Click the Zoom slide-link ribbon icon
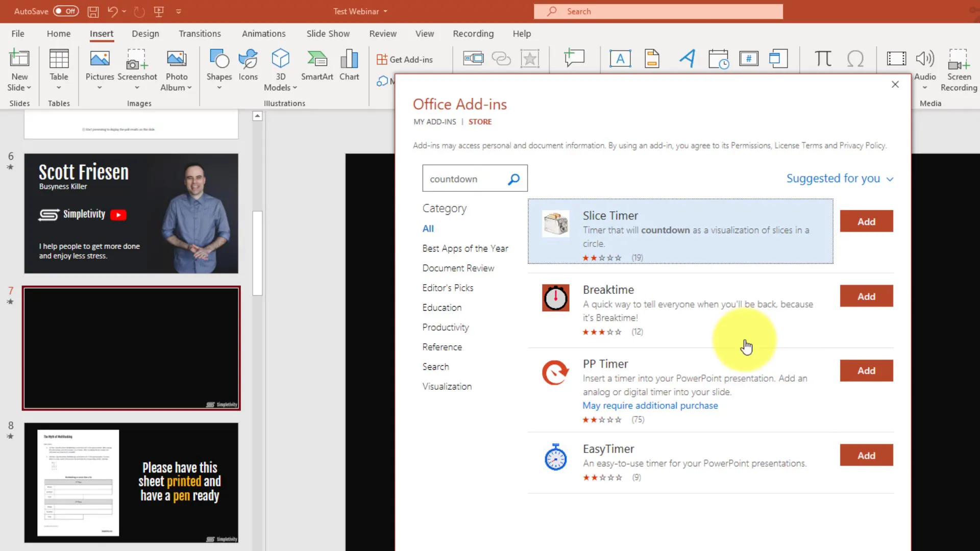The width and height of the screenshot is (980, 551). 473,59
